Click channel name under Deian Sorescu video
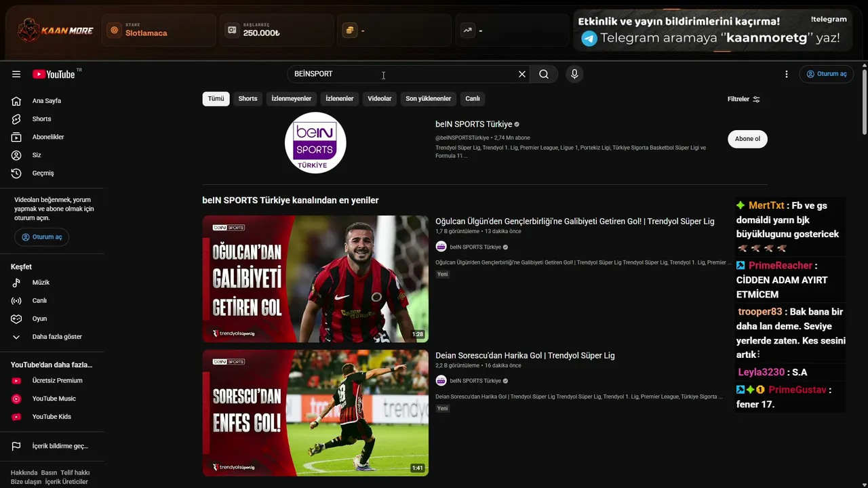The height and width of the screenshot is (488, 868). 475,381
